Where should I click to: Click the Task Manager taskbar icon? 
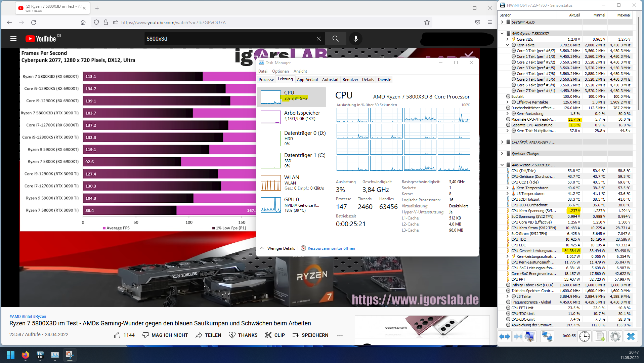(55, 355)
